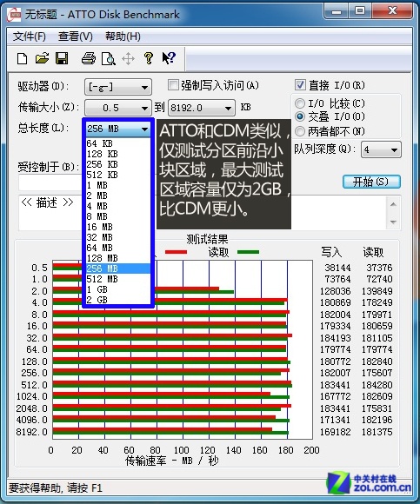Click the status bar help text
This screenshot has width=420, height=504.
pos(56,488)
